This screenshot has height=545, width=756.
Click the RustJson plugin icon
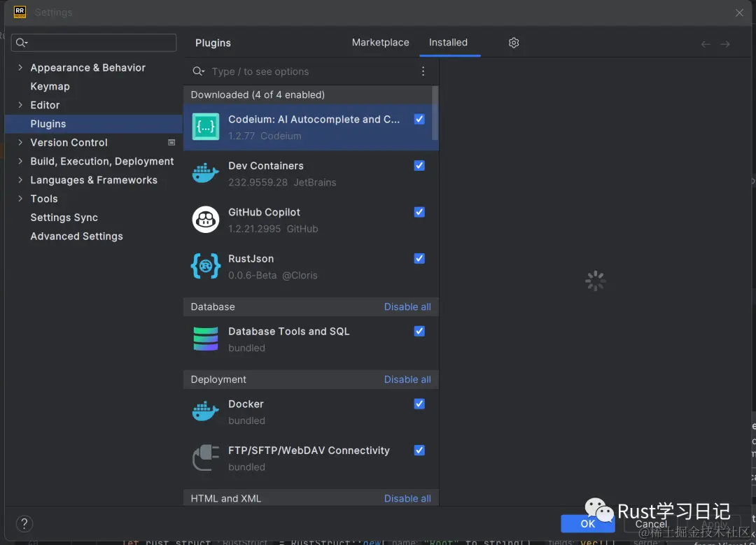point(205,266)
